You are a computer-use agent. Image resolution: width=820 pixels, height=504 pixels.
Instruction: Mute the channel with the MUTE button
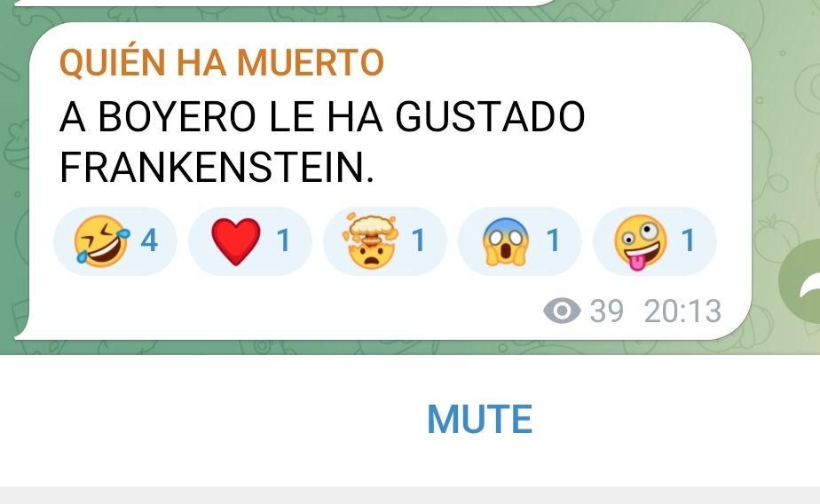(x=479, y=420)
